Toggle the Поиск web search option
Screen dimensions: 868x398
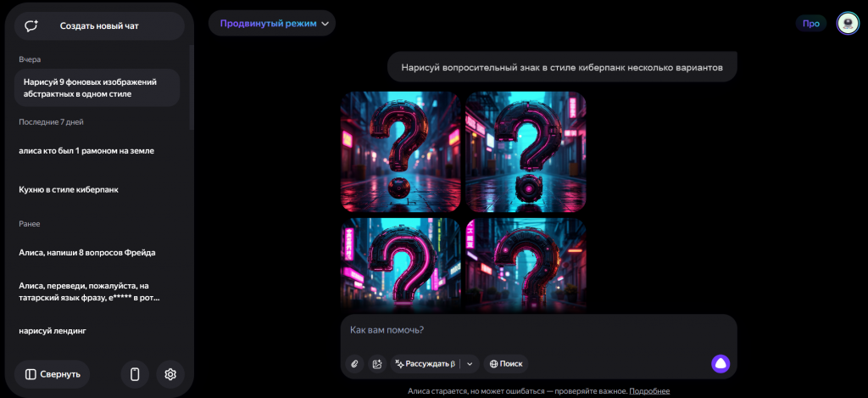click(506, 364)
